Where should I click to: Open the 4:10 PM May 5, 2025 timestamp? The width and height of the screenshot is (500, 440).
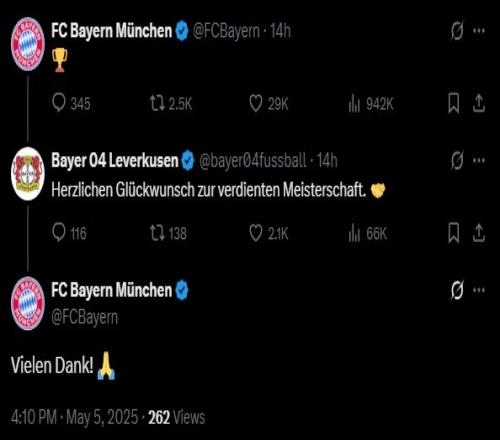click(74, 417)
